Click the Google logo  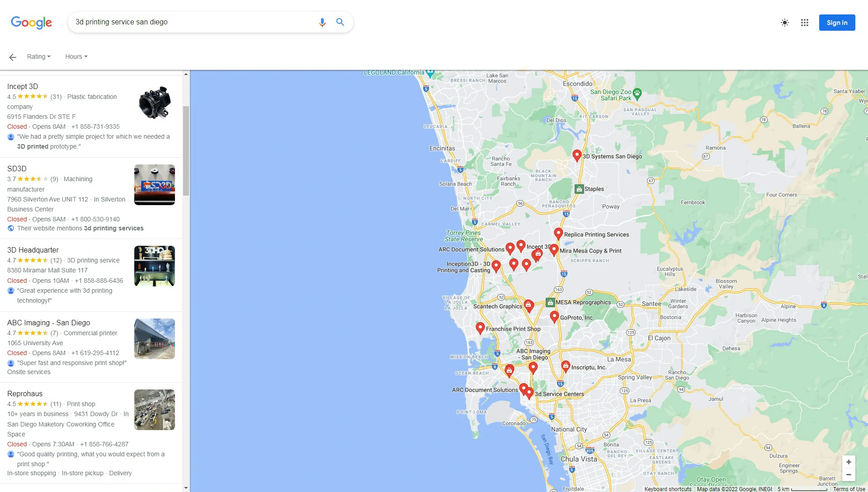31,23
